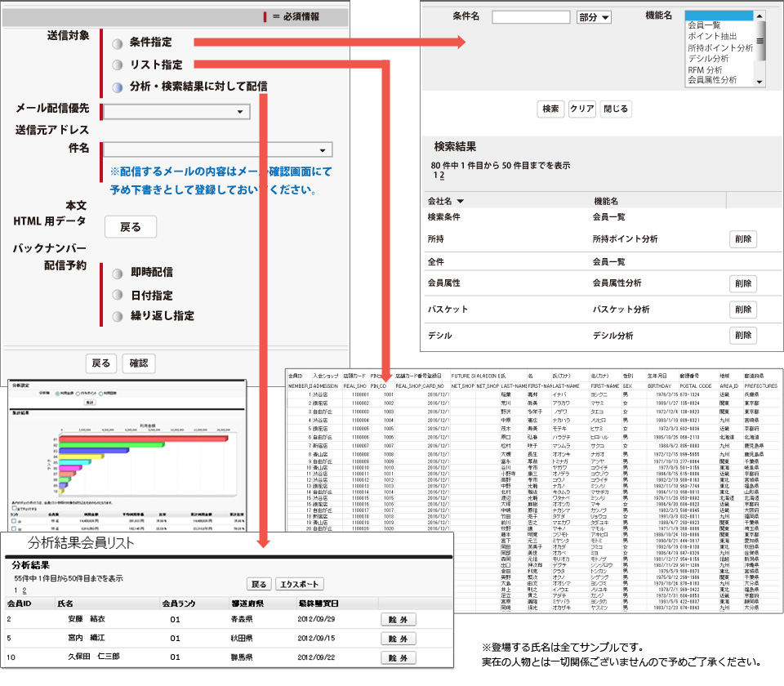The image size is (784, 686).
Task: Click the 検索 search button
Action: point(552,107)
